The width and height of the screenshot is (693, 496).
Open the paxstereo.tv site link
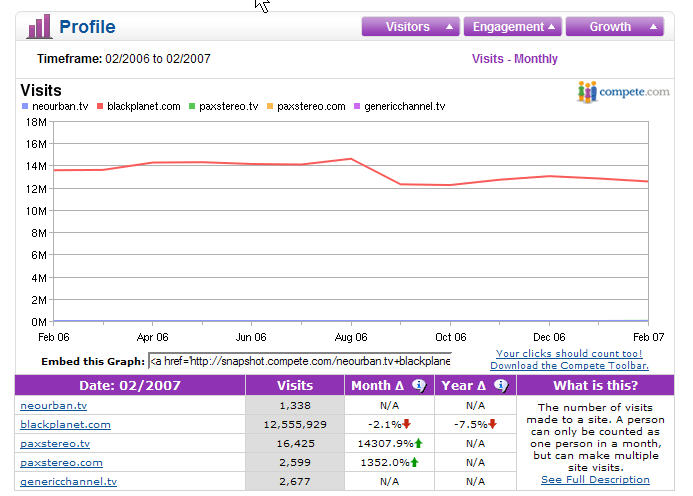coord(55,443)
